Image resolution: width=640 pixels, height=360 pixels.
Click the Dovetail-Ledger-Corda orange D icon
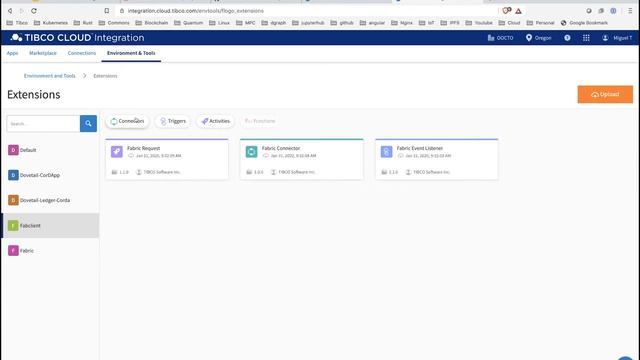(13, 200)
